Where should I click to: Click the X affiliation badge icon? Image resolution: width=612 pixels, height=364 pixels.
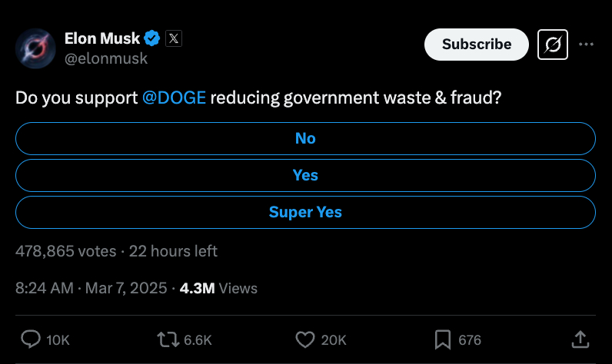click(x=174, y=38)
